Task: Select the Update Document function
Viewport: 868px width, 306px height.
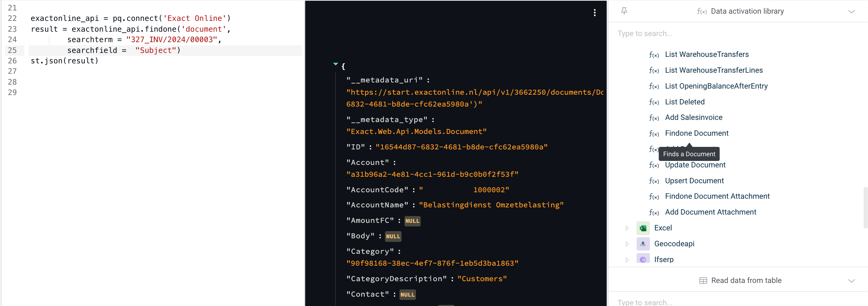Action: [695, 165]
